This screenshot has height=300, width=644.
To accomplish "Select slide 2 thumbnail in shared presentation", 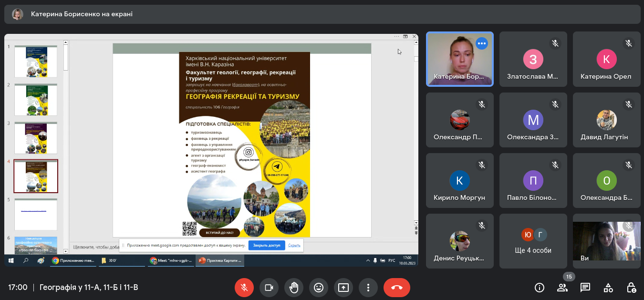I will (x=36, y=100).
